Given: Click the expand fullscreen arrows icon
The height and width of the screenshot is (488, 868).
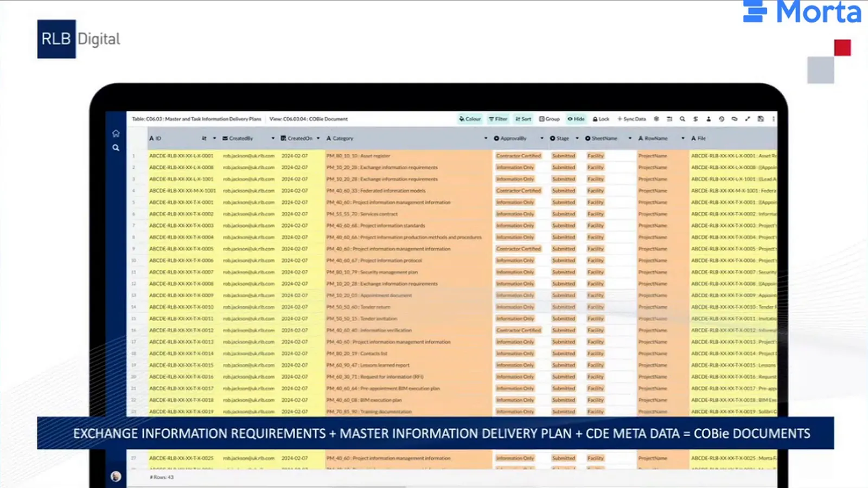Looking at the screenshot, I should pos(748,119).
